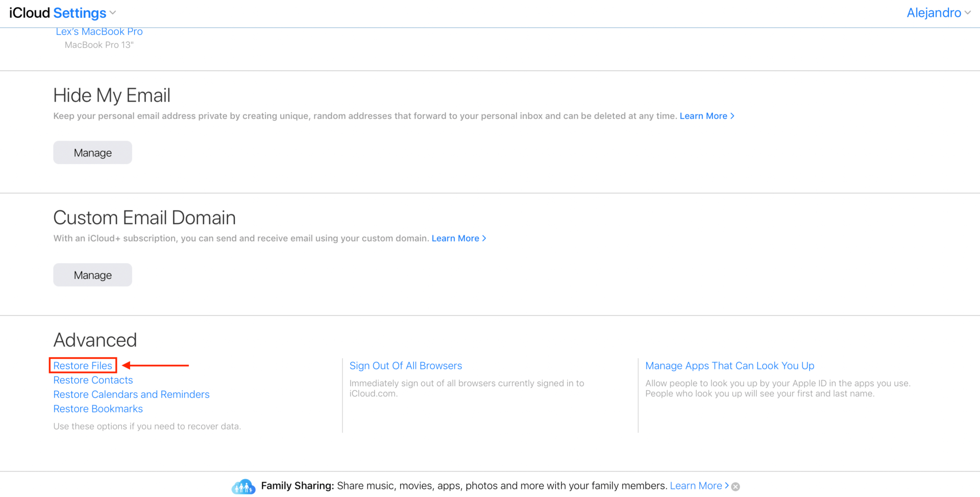Expand the chevron next to Settings
The image size is (980, 497).
pyautogui.click(x=112, y=13)
